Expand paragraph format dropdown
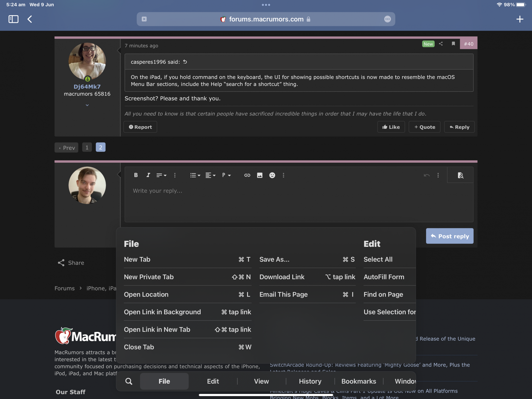 coord(226,175)
